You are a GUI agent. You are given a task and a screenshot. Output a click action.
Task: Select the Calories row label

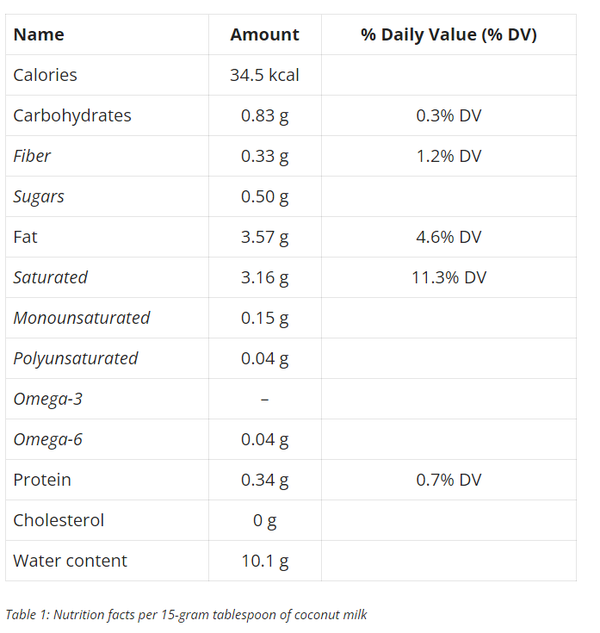[x=45, y=75]
